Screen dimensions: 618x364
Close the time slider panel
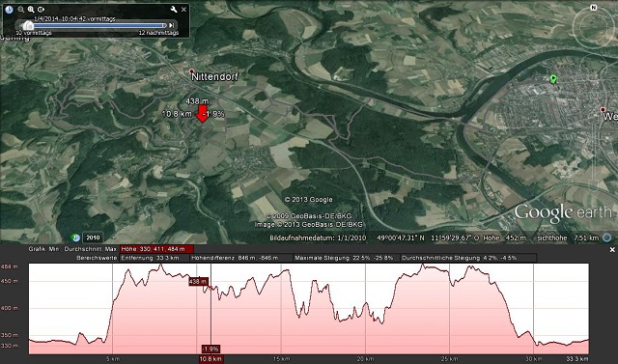tap(183, 10)
